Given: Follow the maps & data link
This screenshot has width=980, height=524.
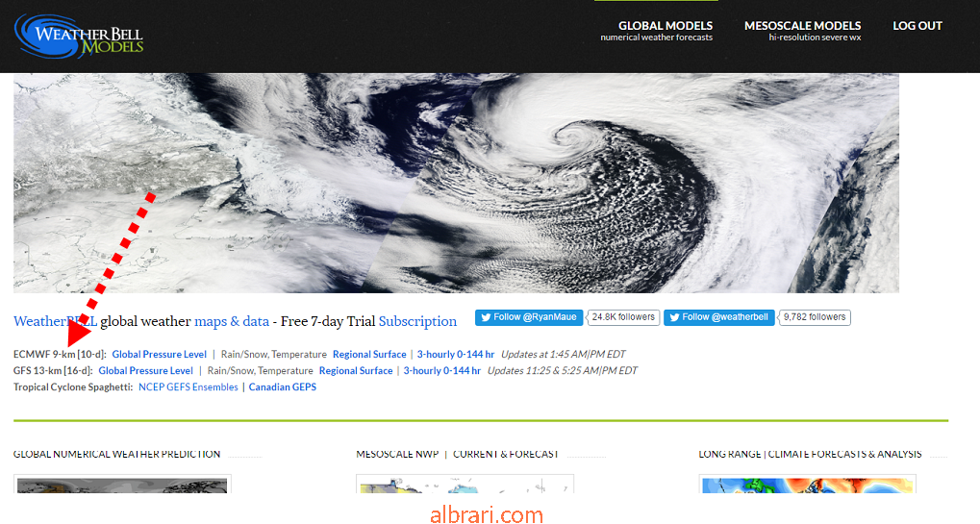Looking at the screenshot, I should [232, 321].
